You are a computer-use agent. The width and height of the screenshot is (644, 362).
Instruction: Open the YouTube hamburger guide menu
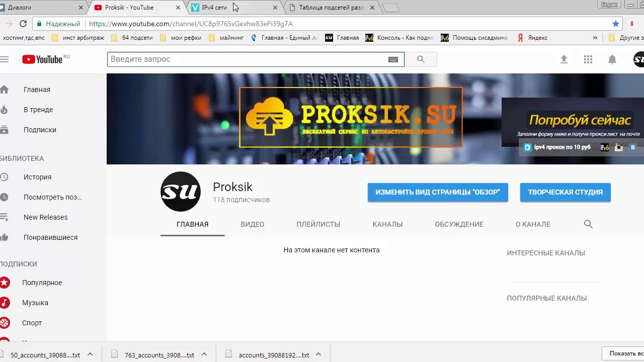click(x=4, y=59)
